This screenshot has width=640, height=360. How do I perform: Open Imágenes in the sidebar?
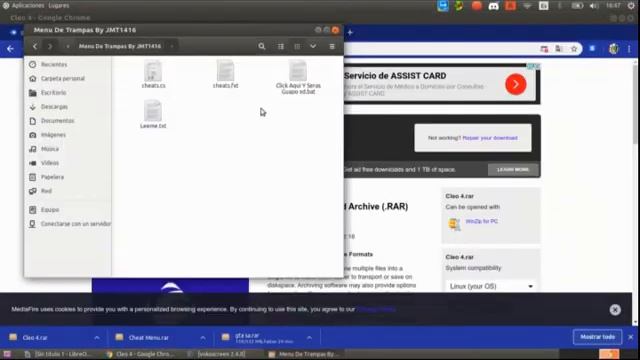pos(53,135)
